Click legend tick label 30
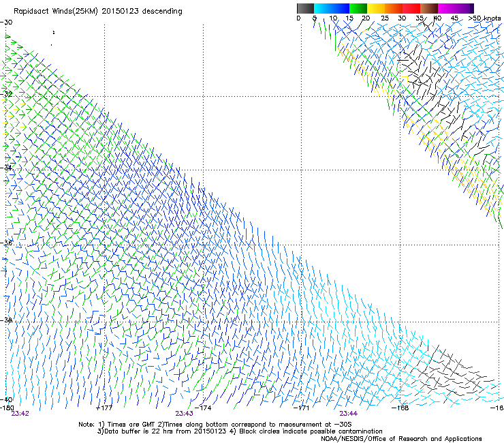Image resolution: width=504 pixels, height=443 pixels. [x=402, y=18]
